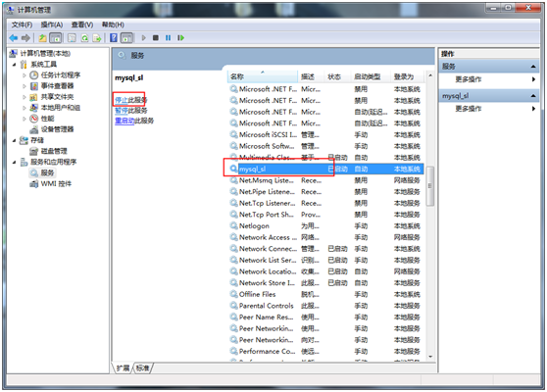Click the 重启动 link to restart service
This screenshot has width=547, height=392.
tap(124, 121)
